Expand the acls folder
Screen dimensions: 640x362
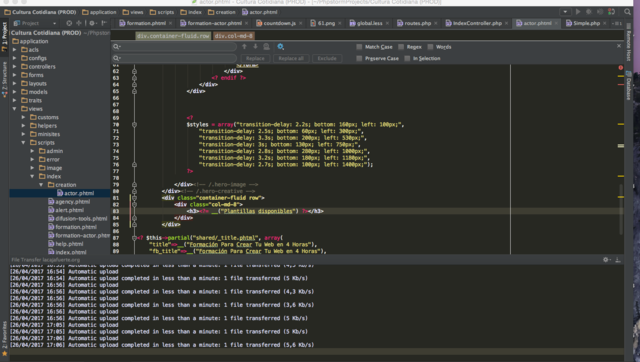(15, 49)
